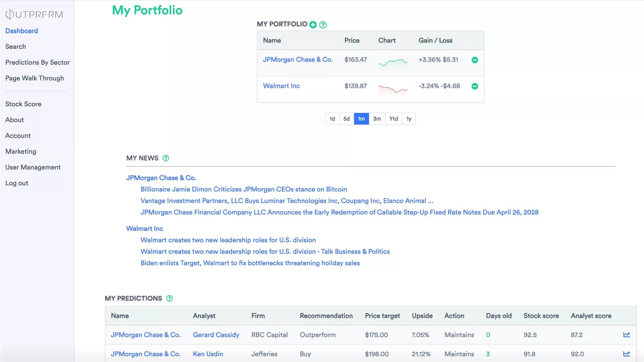Remove JPMorgan Chase from portfolio with minus icon
Screen dimensions: 644x362
point(475,60)
